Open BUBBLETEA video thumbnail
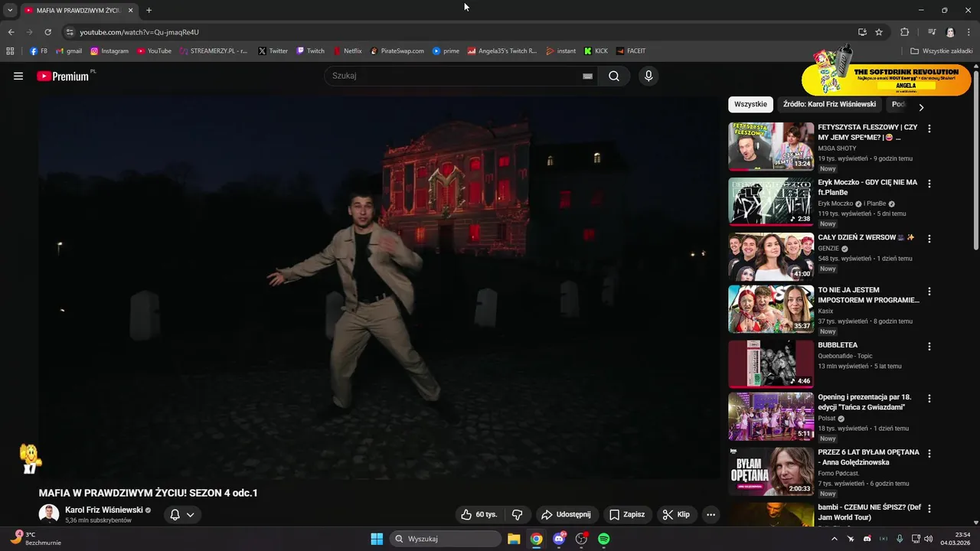The image size is (980, 551). tap(771, 364)
